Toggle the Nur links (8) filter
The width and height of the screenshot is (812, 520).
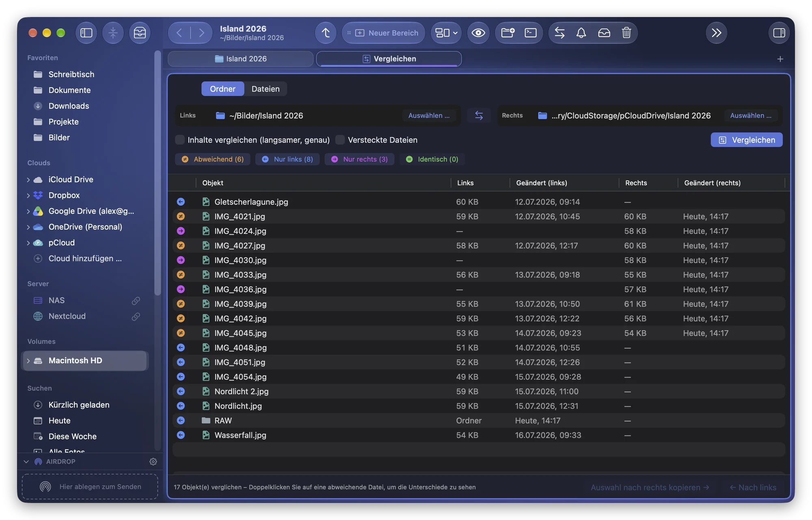287,159
